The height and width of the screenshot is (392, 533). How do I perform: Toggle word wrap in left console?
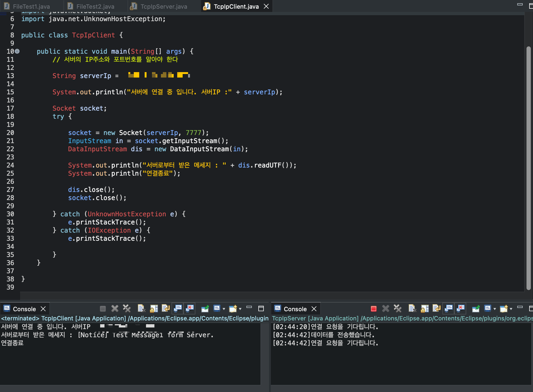click(166, 309)
